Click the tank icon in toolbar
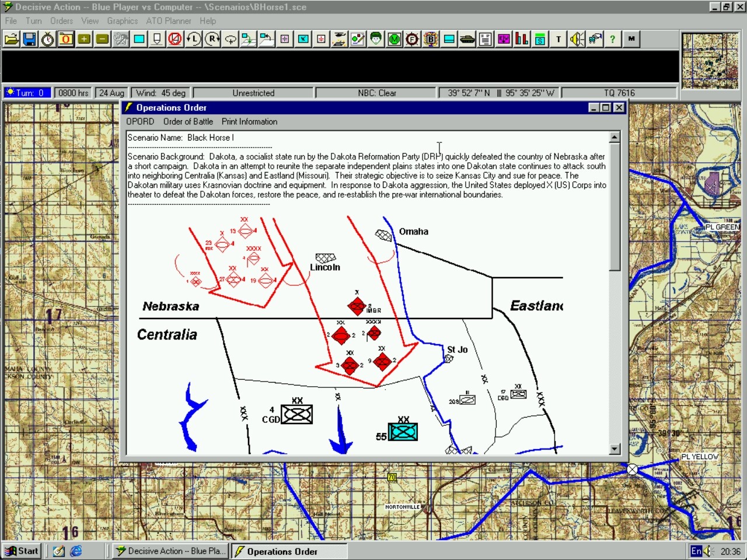The image size is (747, 560). pos(467,39)
